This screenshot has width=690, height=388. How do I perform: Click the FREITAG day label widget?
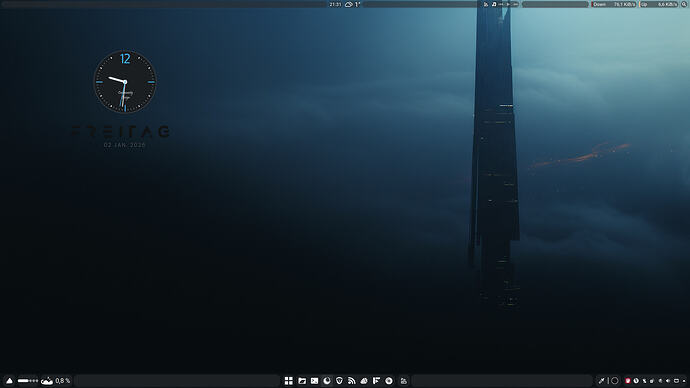pos(121,131)
